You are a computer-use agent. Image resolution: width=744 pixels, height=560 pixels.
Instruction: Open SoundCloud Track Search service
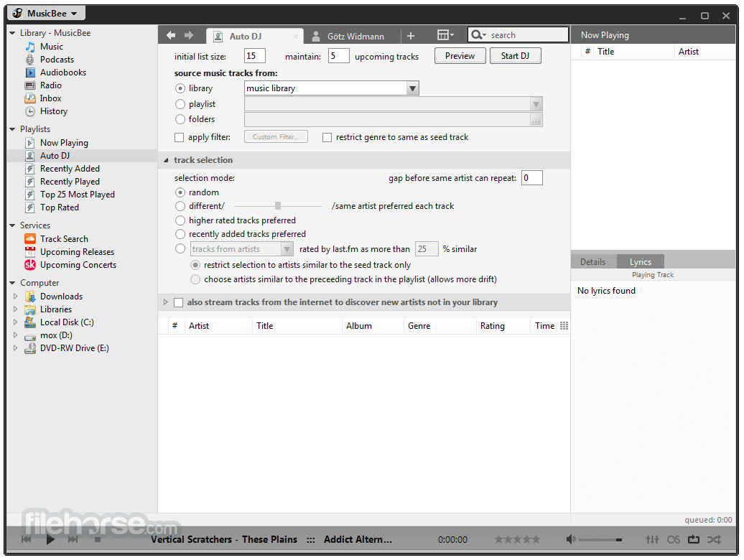[64, 239]
